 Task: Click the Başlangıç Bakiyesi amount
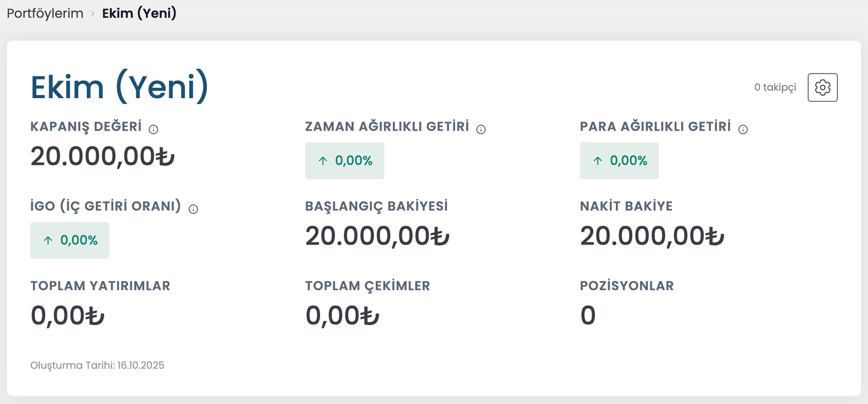pos(377,236)
